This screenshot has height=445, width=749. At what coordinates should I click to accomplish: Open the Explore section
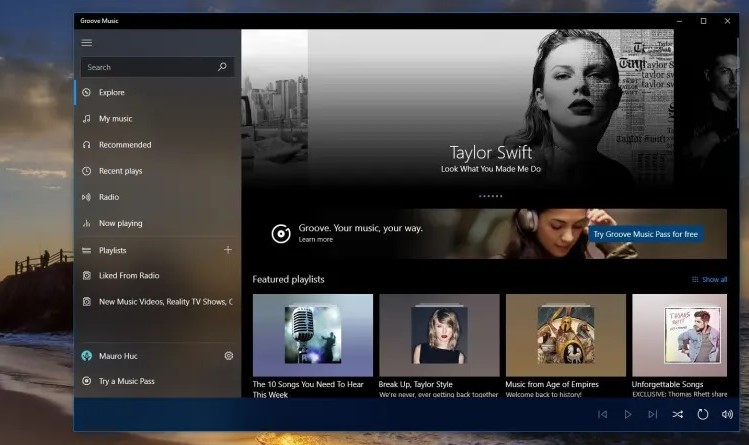pyautogui.click(x=158, y=93)
